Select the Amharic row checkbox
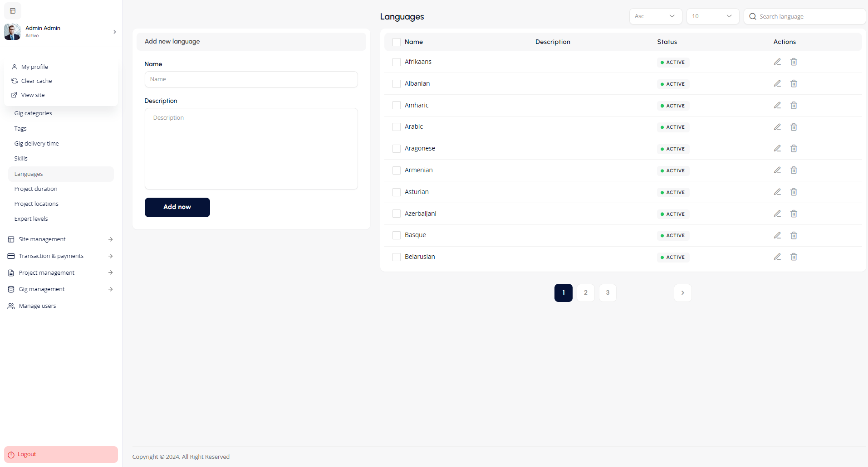Viewport: 868px width, 467px height. [x=397, y=105]
